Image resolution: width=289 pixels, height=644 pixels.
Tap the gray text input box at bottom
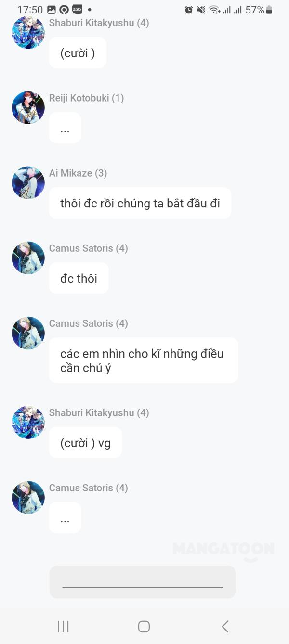[143, 582]
